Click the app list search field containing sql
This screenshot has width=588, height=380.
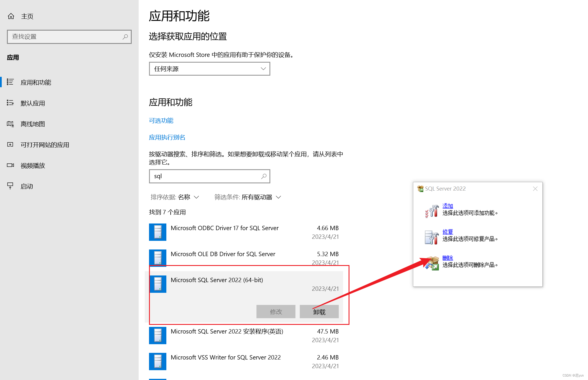point(210,176)
